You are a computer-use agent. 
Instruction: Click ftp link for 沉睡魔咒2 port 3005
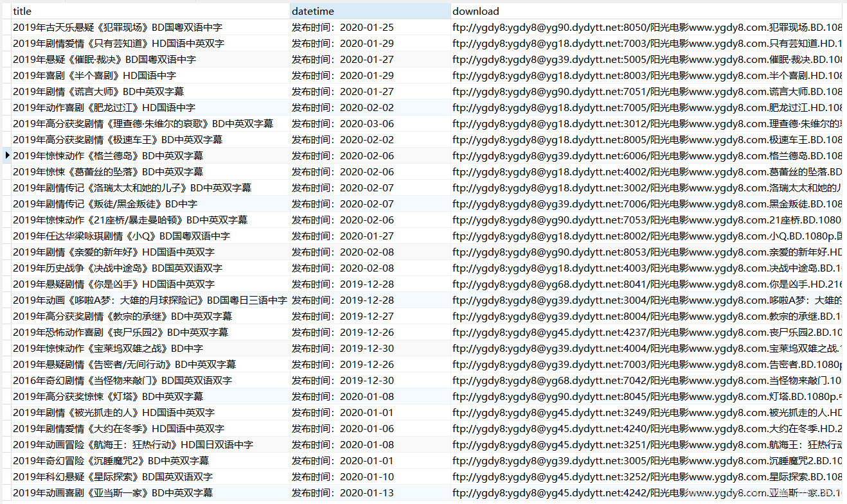point(646,460)
